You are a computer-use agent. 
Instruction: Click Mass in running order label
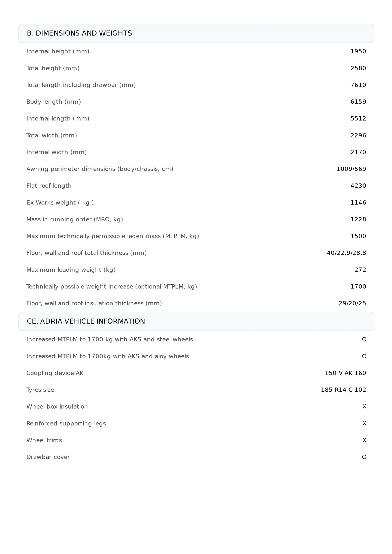tap(75, 219)
